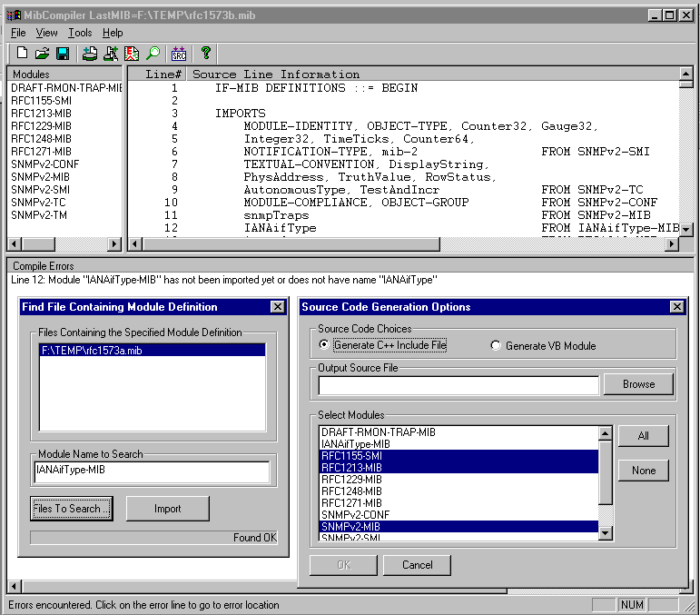
Task: Select Generate VB Module radio button
Action: click(496, 345)
